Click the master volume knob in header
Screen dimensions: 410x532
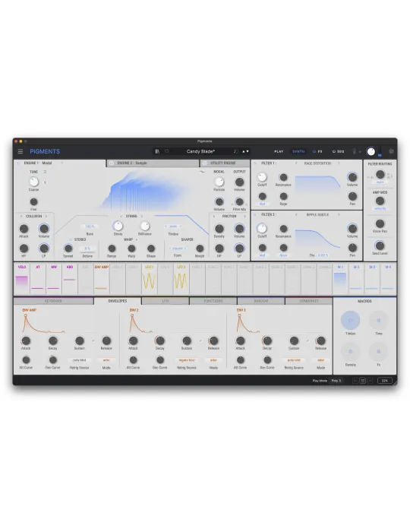click(x=371, y=152)
